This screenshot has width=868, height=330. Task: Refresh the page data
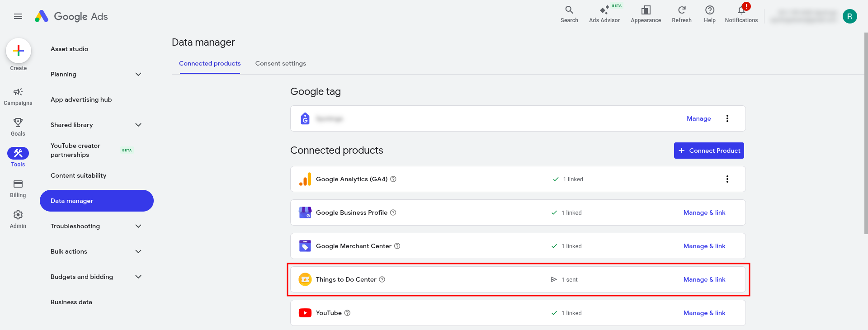pyautogui.click(x=682, y=14)
